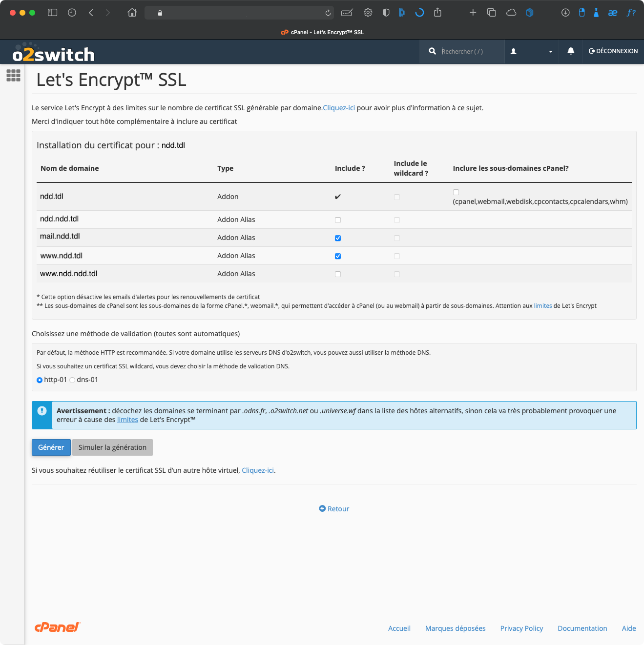The height and width of the screenshot is (645, 644).
Task: Open a new tab with the plus icon
Action: tap(473, 13)
